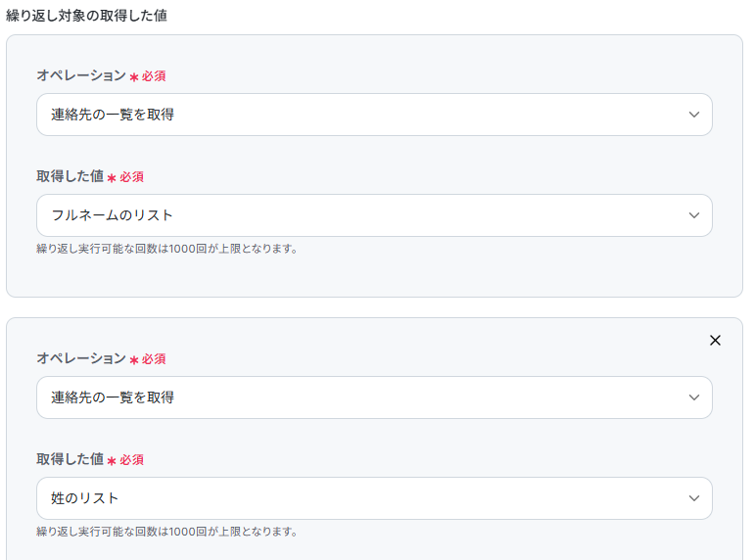Open the 姓のリスト dropdown
This screenshot has width=754, height=560.
pyautogui.click(x=374, y=498)
